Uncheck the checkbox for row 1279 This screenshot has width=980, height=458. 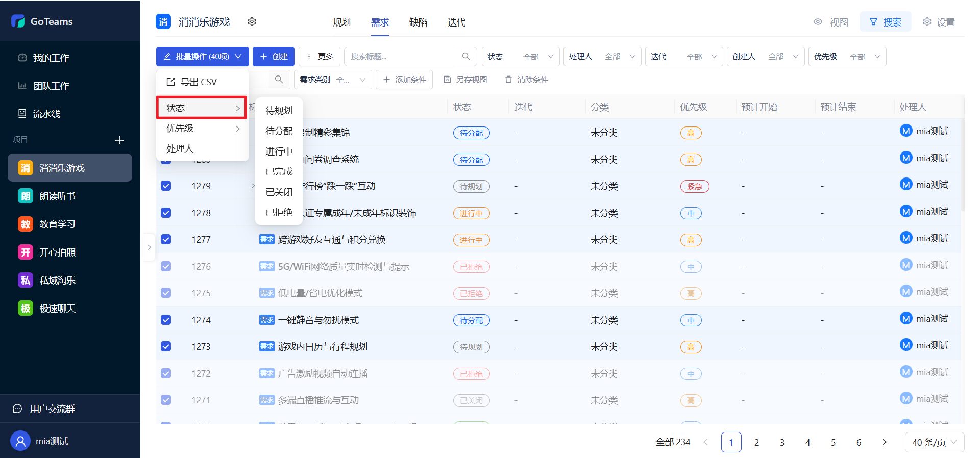[x=166, y=186]
